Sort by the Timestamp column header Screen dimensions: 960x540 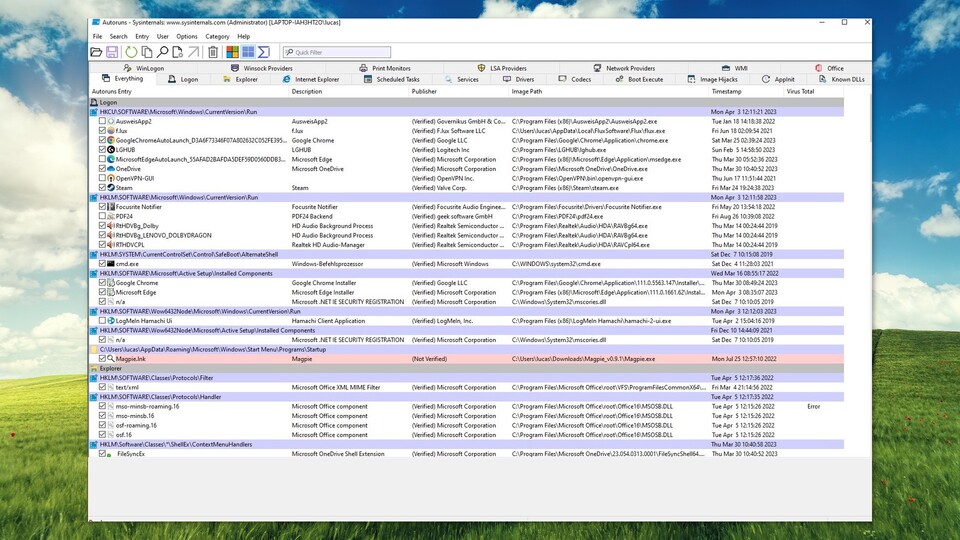tap(746, 91)
